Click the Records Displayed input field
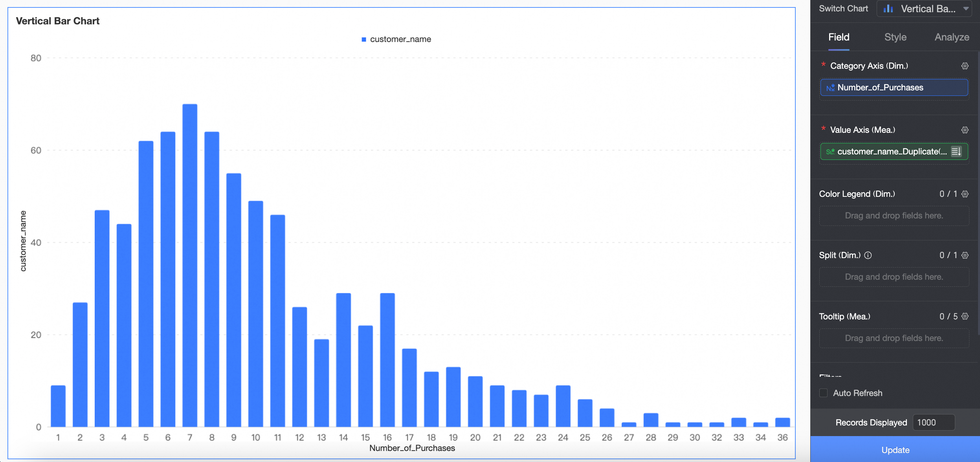Image resolution: width=980 pixels, height=462 pixels. point(933,423)
